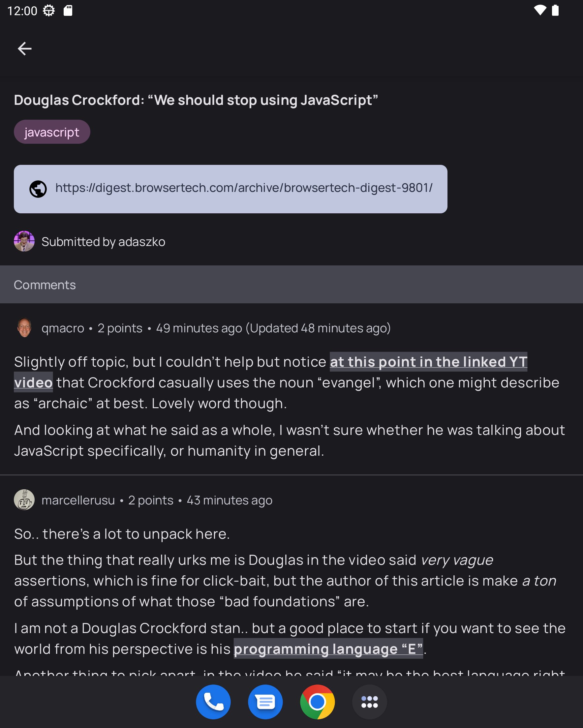Viewport: 583px width, 728px height.
Task: Tap the settings gear status bar icon
Action: click(x=49, y=11)
